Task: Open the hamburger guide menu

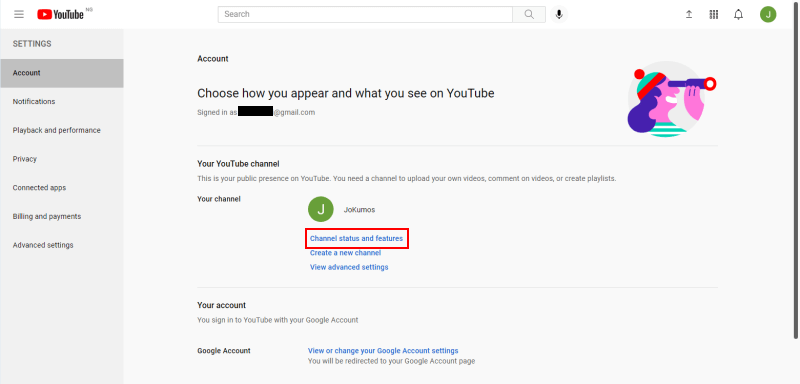Action: (x=19, y=14)
